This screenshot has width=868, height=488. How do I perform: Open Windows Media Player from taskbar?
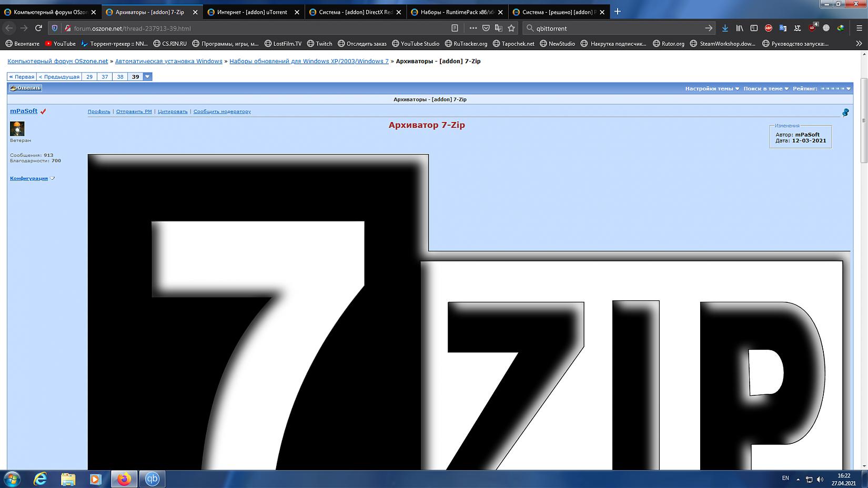95,479
